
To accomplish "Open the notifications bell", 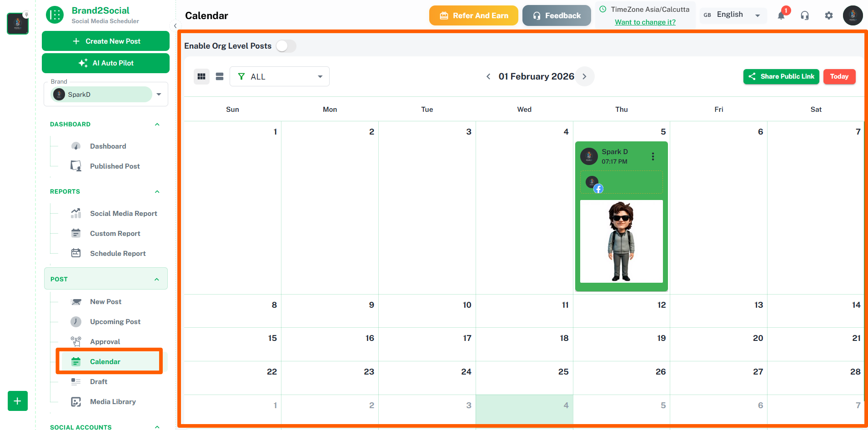I will click(782, 15).
